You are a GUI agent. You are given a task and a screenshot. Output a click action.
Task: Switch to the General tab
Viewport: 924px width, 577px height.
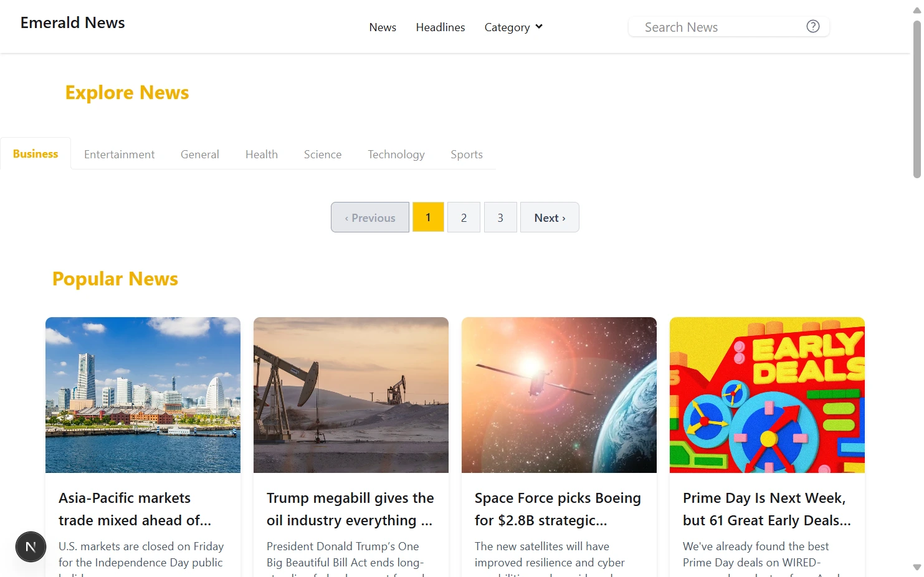(x=200, y=155)
